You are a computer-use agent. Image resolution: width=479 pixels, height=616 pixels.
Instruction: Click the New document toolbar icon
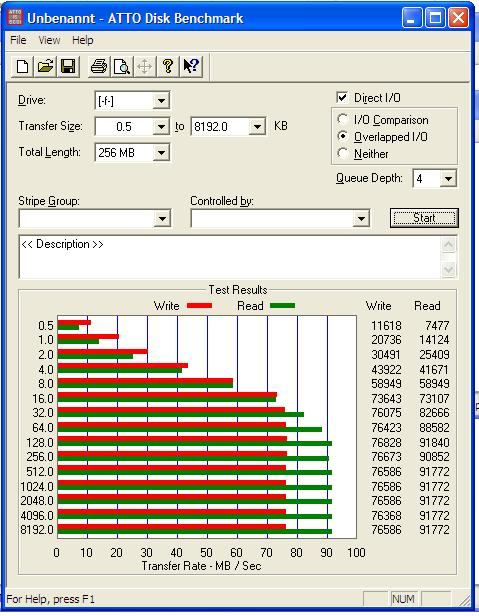tap(22, 66)
